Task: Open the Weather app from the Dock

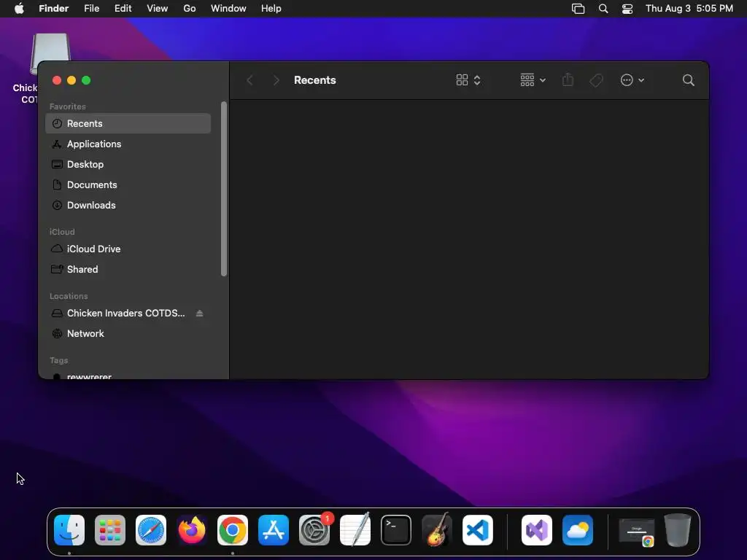Action: [578, 530]
